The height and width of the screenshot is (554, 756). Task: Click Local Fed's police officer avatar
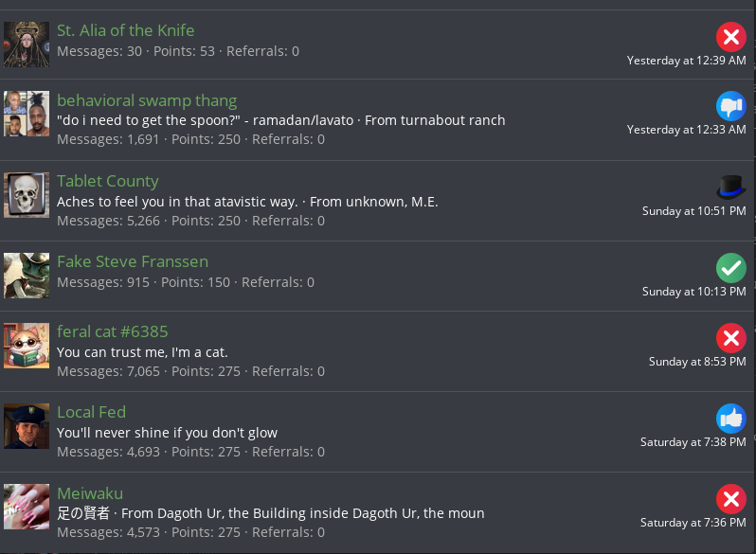[27, 426]
